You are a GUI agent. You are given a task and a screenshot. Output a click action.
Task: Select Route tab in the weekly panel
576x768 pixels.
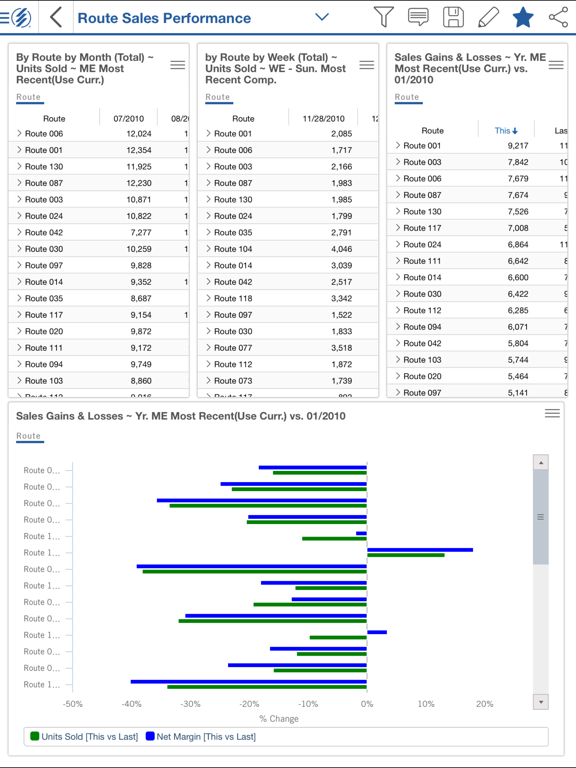217,97
